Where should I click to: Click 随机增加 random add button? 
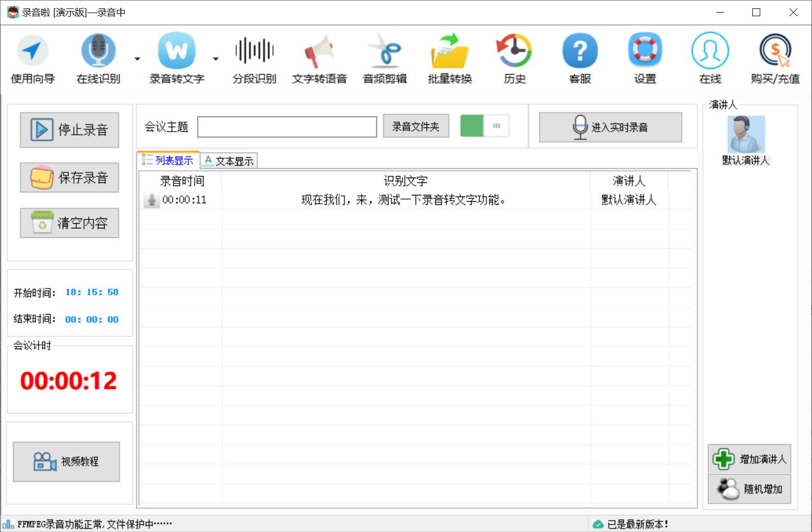[x=749, y=489]
